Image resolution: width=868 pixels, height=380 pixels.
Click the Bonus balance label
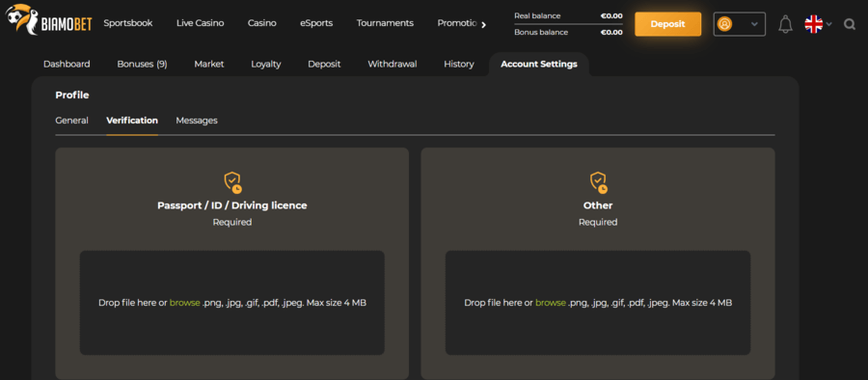tap(541, 32)
